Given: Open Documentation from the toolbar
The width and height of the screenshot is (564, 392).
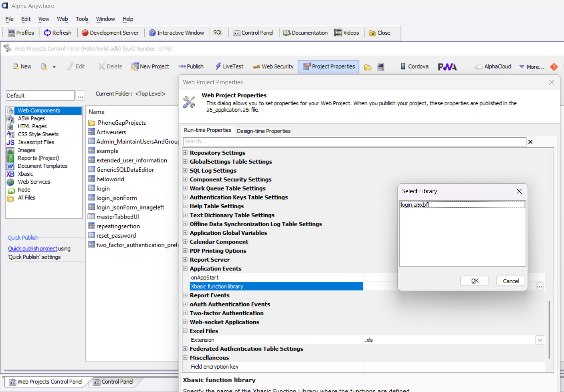Looking at the screenshot, I should pyautogui.click(x=305, y=33).
